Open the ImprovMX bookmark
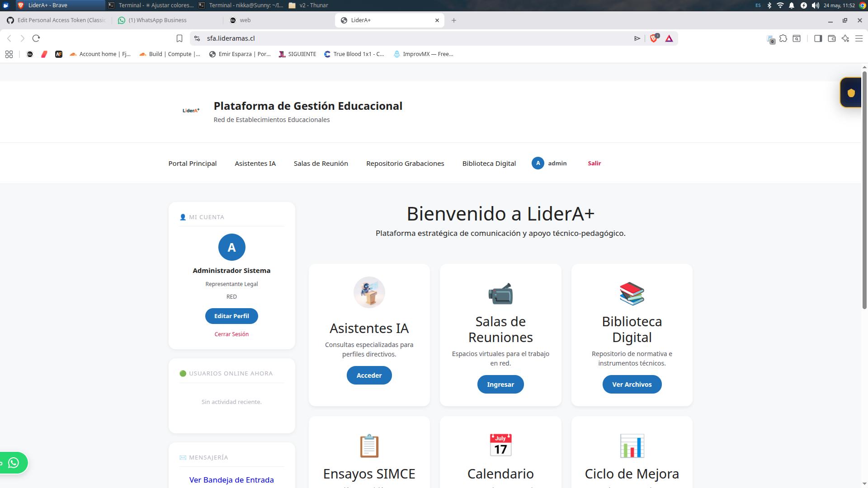 [424, 54]
